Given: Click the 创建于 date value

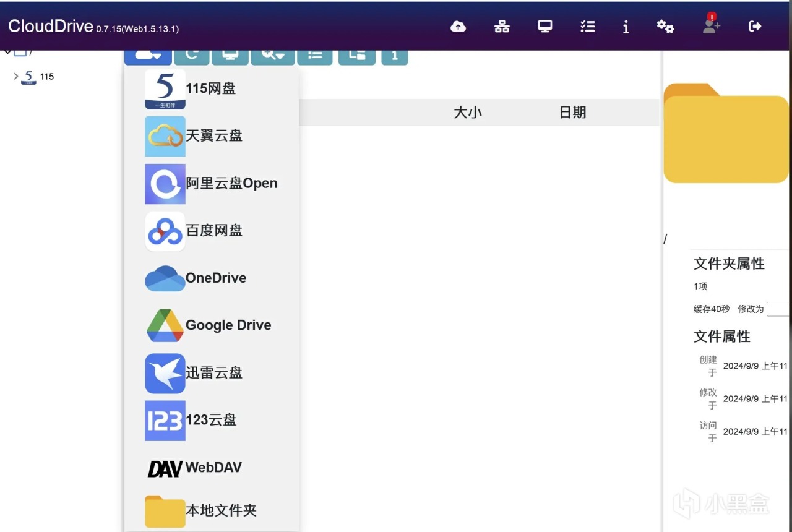Looking at the screenshot, I should tap(755, 366).
